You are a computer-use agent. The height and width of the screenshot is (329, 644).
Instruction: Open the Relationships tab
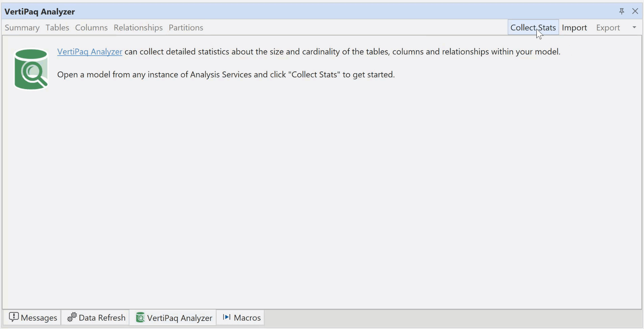[x=138, y=28]
